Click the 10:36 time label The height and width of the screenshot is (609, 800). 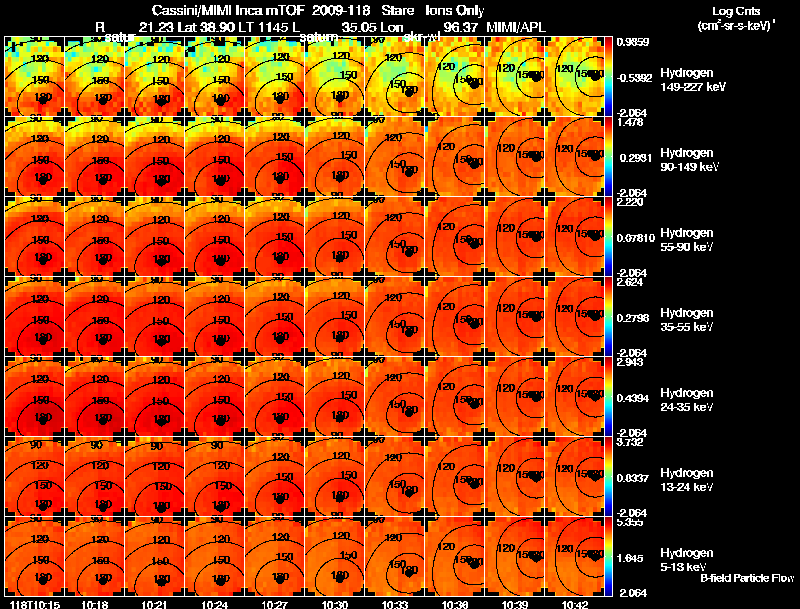pos(455,604)
